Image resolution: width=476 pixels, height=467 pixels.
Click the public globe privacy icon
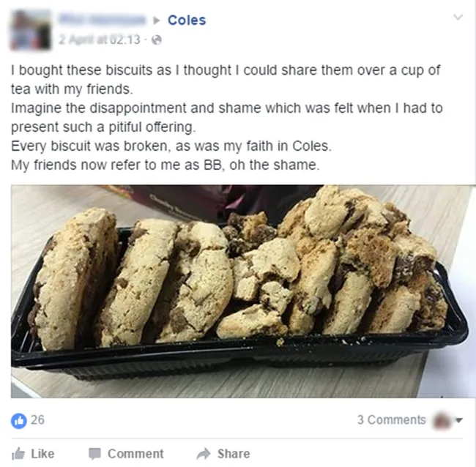(x=157, y=40)
